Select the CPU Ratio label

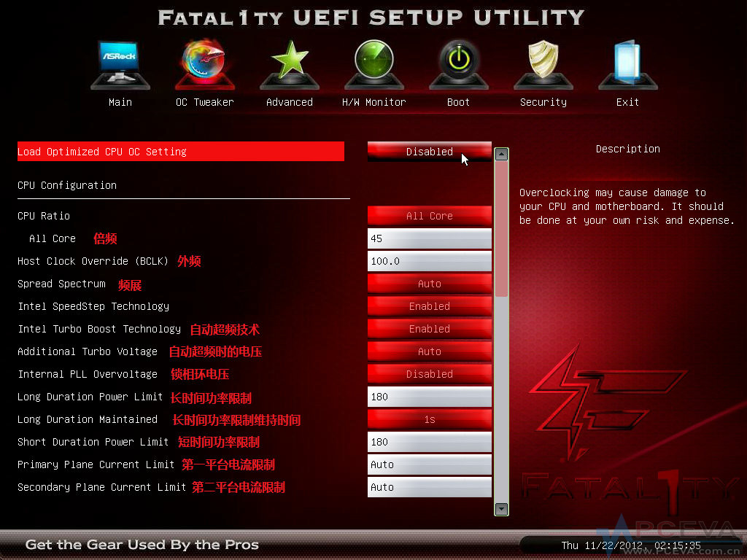coord(44,216)
